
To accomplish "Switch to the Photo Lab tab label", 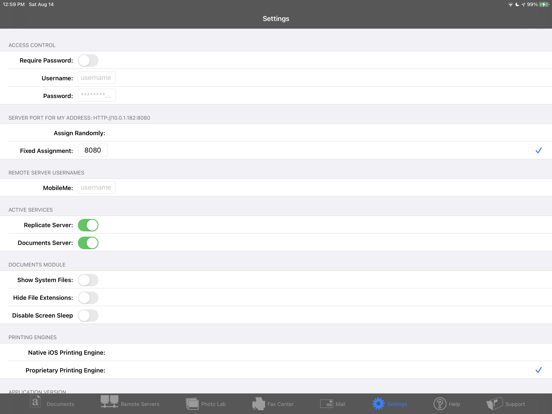I will point(213,404).
